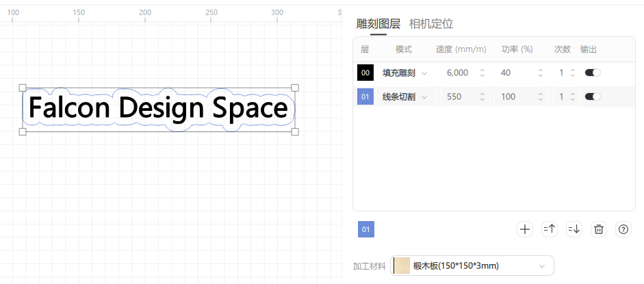Toggle output switch for layer 00
The image size is (644, 284).
coord(592,73)
